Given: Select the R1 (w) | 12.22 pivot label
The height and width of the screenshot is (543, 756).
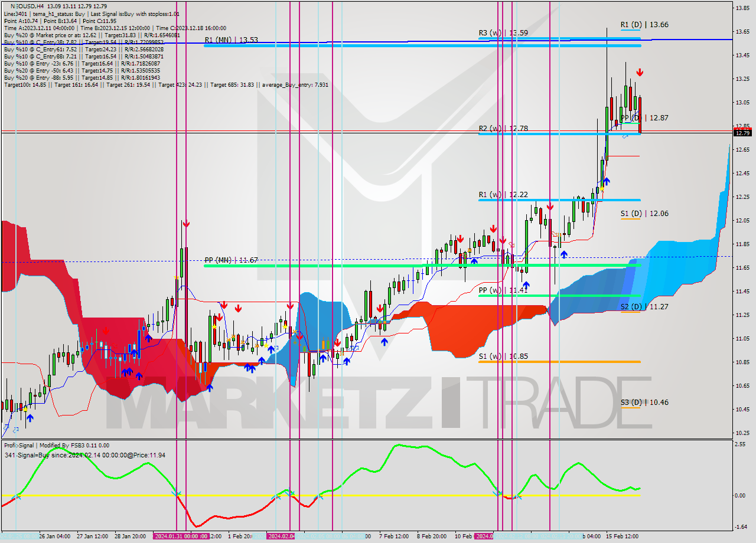Looking at the screenshot, I should pyautogui.click(x=503, y=195).
